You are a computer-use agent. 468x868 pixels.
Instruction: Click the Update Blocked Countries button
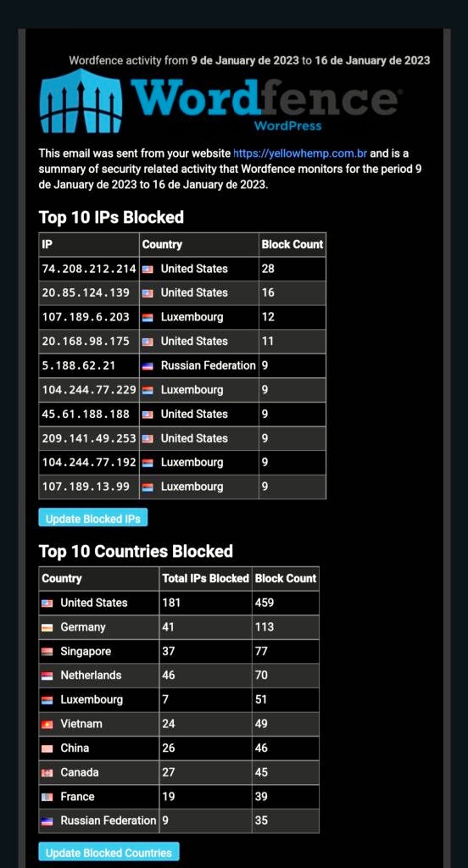point(109,853)
